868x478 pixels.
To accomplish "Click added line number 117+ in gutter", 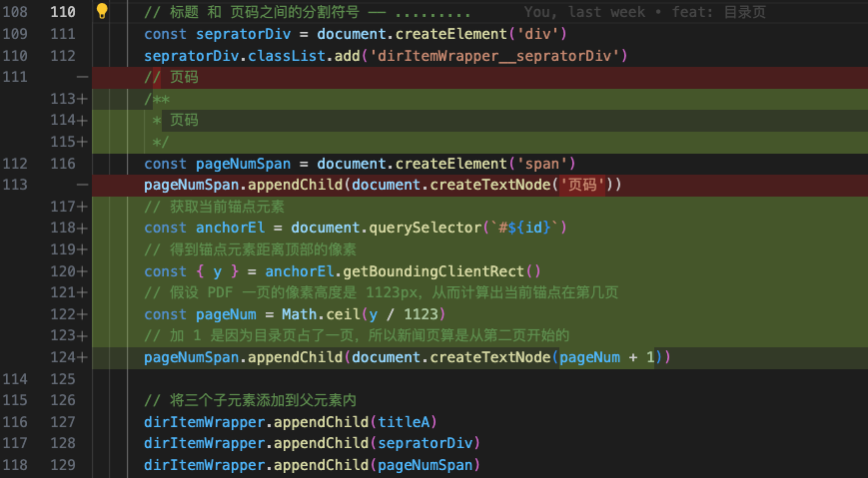I will coord(69,207).
